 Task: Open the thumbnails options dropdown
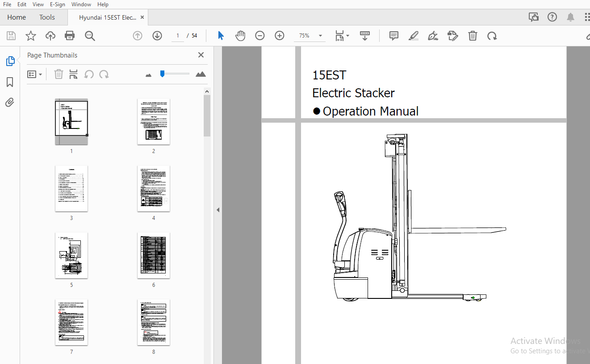35,74
